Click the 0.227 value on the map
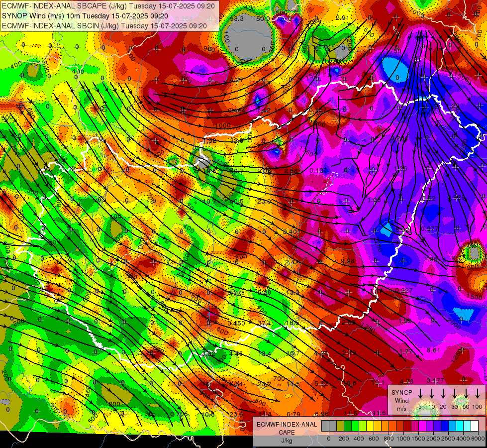The width and height of the screenshot is (487, 448). 404,291
